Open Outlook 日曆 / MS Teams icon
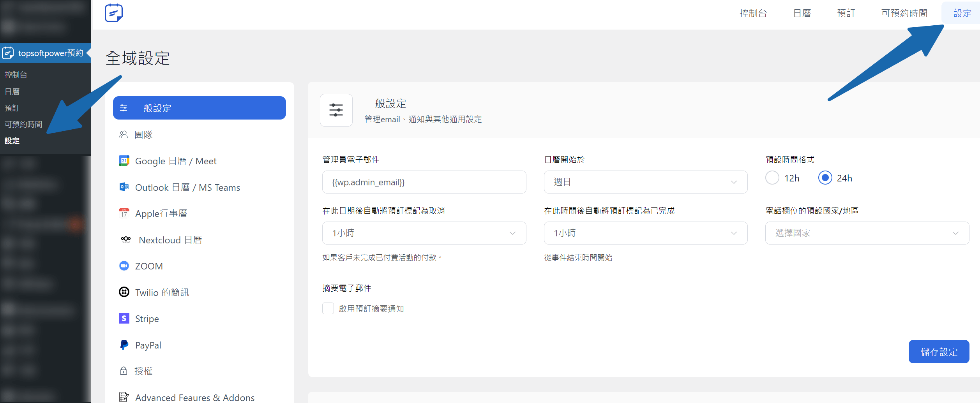Viewport: 980px width, 403px height. tap(124, 187)
